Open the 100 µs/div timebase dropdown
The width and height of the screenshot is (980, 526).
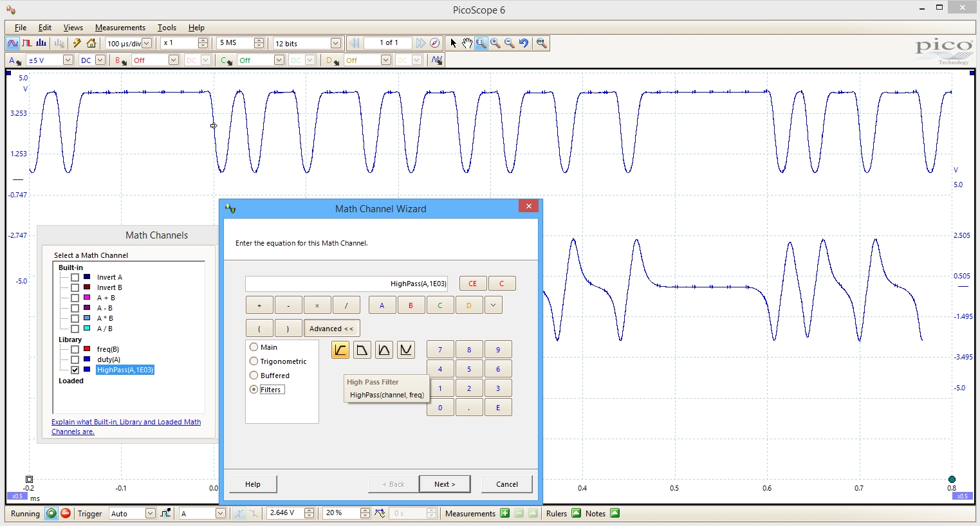pyautogui.click(x=147, y=43)
